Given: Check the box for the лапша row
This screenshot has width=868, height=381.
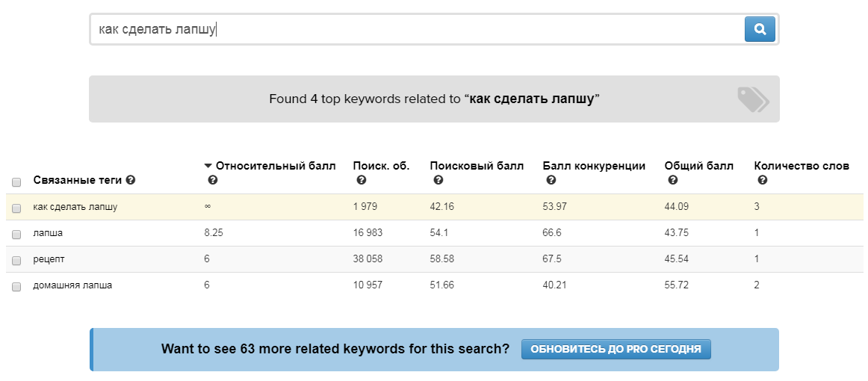Looking at the screenshot, I should point(16,234).
